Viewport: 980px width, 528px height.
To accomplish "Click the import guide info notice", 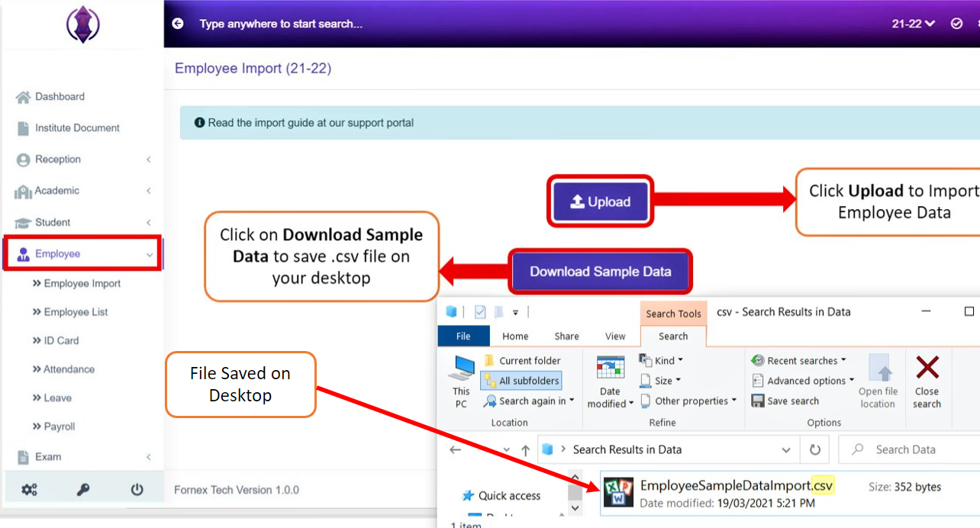I will pos(580,123).
